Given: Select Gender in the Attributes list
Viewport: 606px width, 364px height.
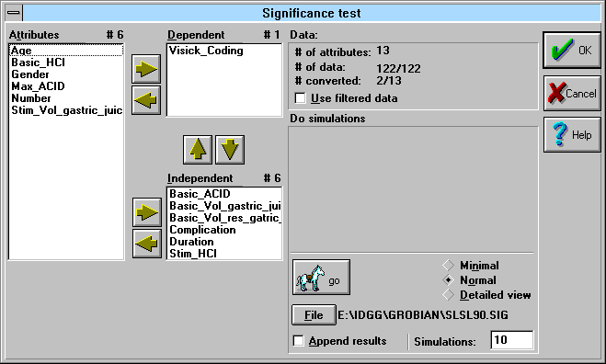Looking at the screenshot, I should pos(30,74).
